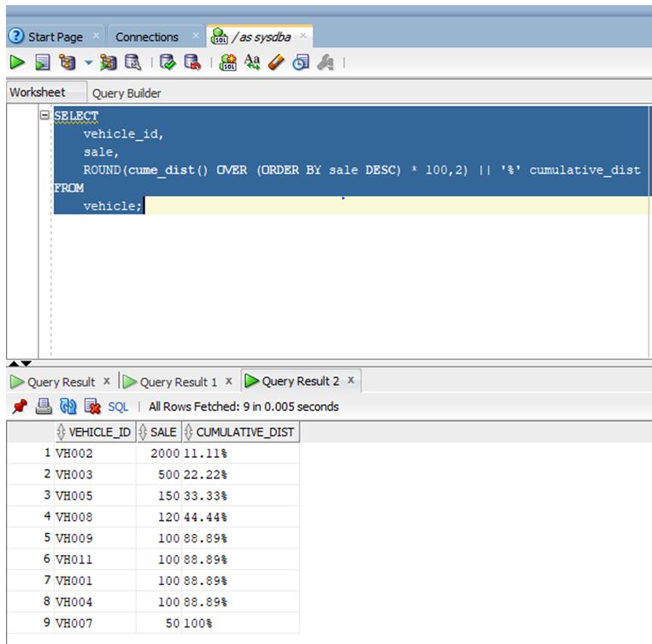The height and width of the screenshot is (644, 652).
Task: Select the VH007 cell
Action: coord(95,623)
